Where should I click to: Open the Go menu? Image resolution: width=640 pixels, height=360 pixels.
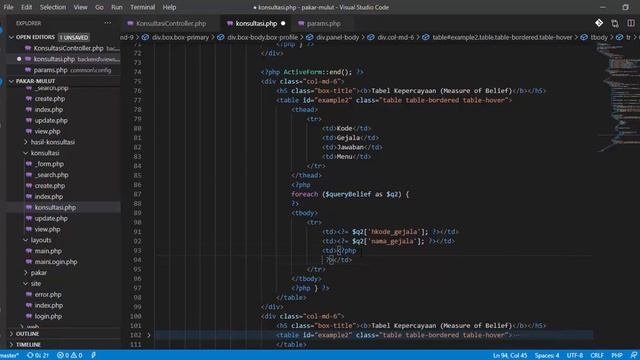(99, 7)
